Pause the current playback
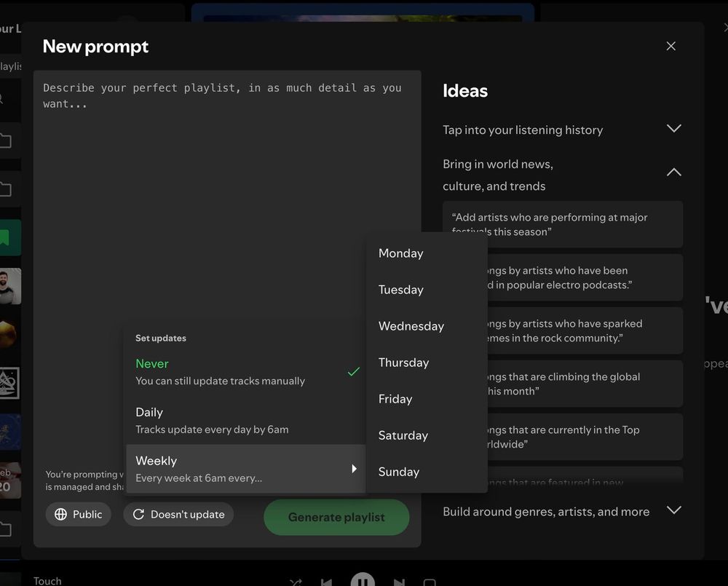The height and width of the screenshot is (586, 728). (x=363, y=579)
